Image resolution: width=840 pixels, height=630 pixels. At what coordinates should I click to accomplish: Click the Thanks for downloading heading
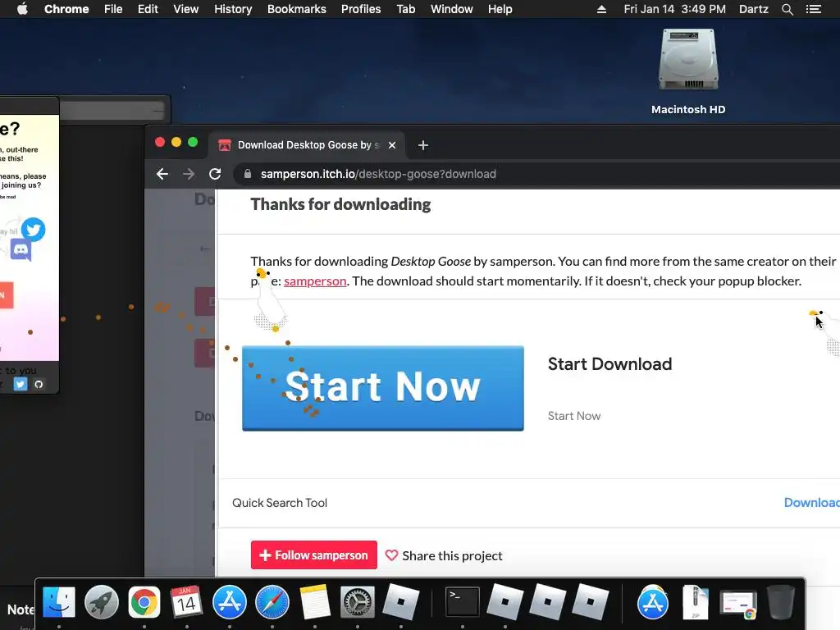[x=340, y=204]
